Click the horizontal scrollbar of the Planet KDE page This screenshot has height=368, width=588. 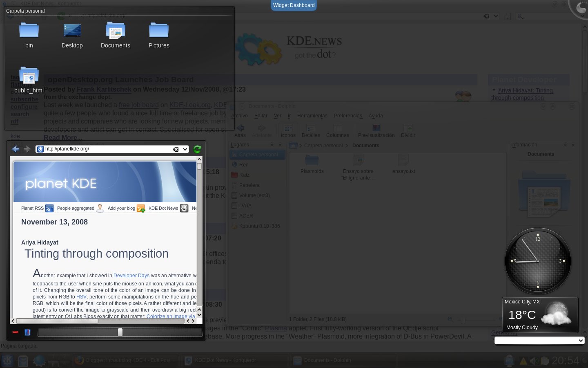[x=100, y=321]
